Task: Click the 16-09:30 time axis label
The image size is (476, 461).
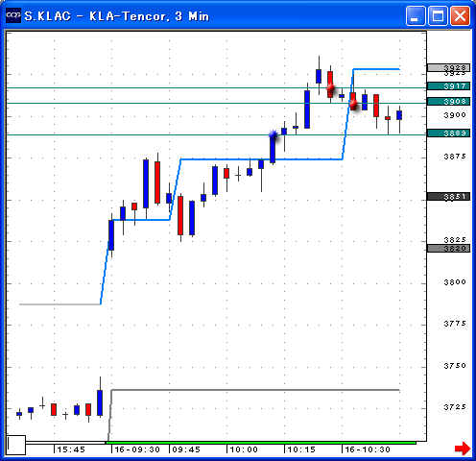Action: click(x=137, y=449)
